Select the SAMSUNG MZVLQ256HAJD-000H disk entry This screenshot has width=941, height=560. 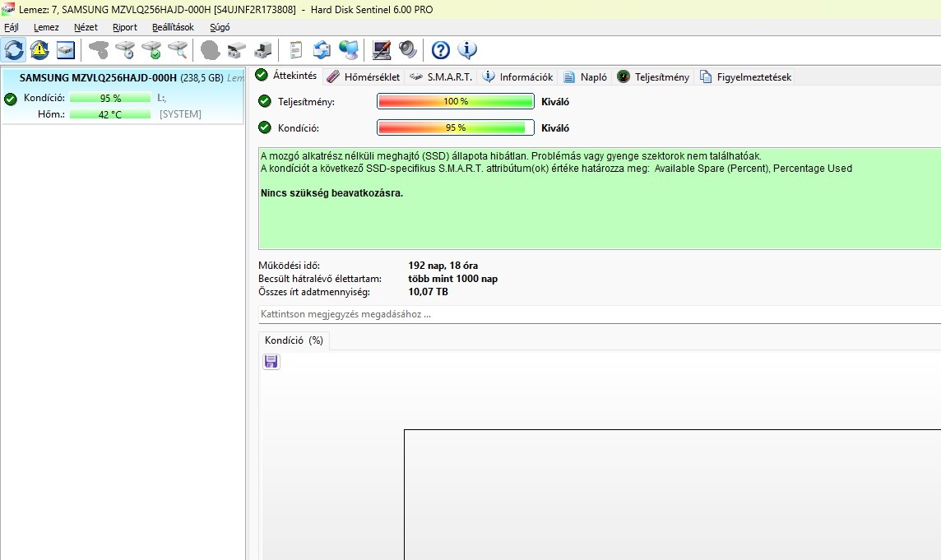tap(123, 96)
